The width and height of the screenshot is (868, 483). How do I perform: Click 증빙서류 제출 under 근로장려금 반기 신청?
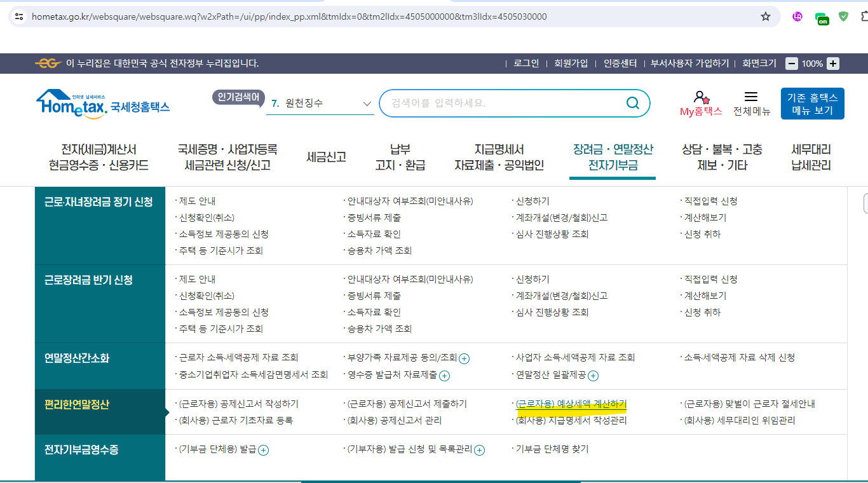click(x=374, y=296)
